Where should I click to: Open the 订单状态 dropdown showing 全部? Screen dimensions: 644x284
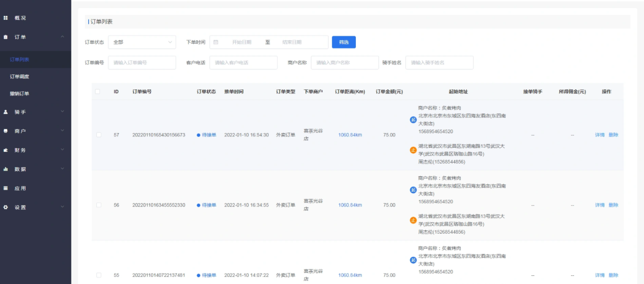click(142, 42)
